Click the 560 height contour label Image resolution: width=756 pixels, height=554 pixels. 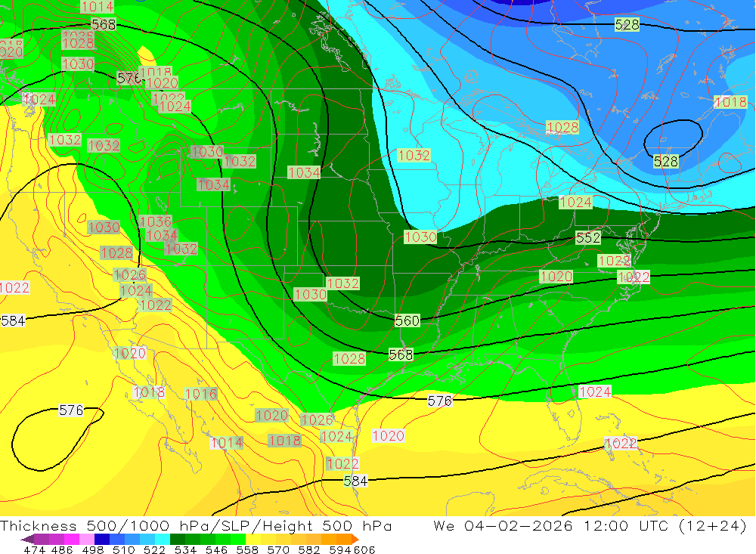pyautogui.click(x=407, y=320)
